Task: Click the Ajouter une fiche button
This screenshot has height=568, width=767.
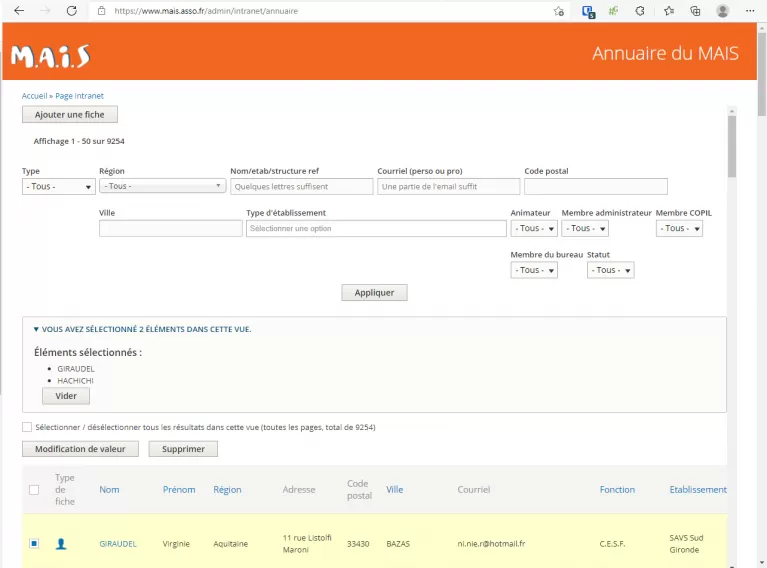Action: pos(69,114)
